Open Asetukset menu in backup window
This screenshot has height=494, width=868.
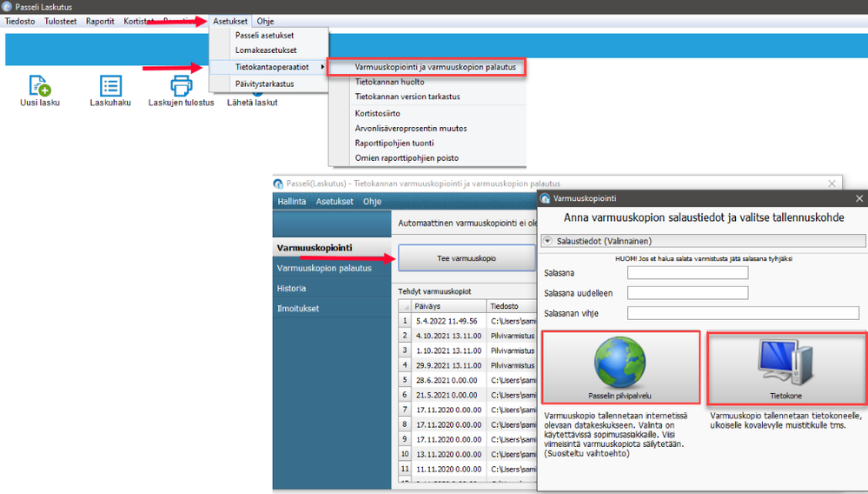335,202
